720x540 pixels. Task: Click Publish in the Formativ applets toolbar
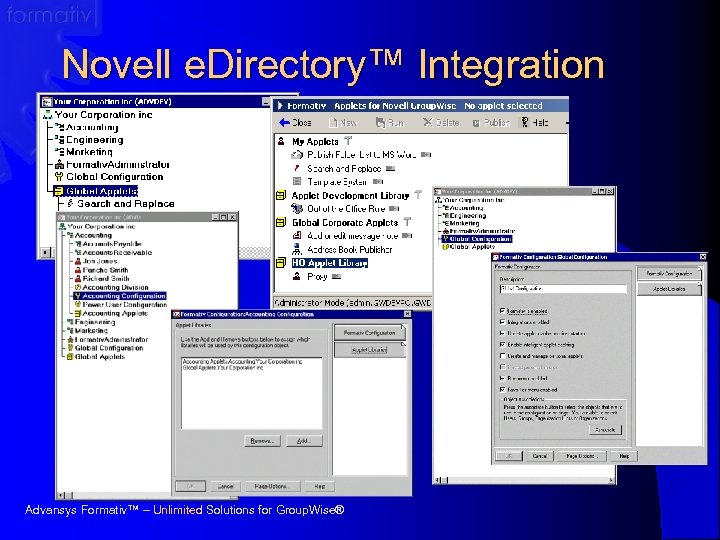coord(491,123)
